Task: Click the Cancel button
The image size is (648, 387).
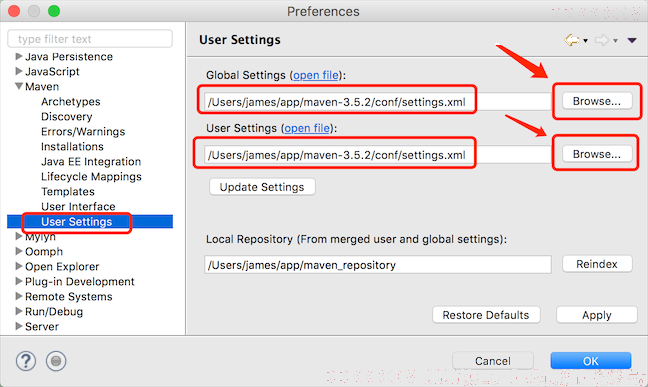Action: 493,361
